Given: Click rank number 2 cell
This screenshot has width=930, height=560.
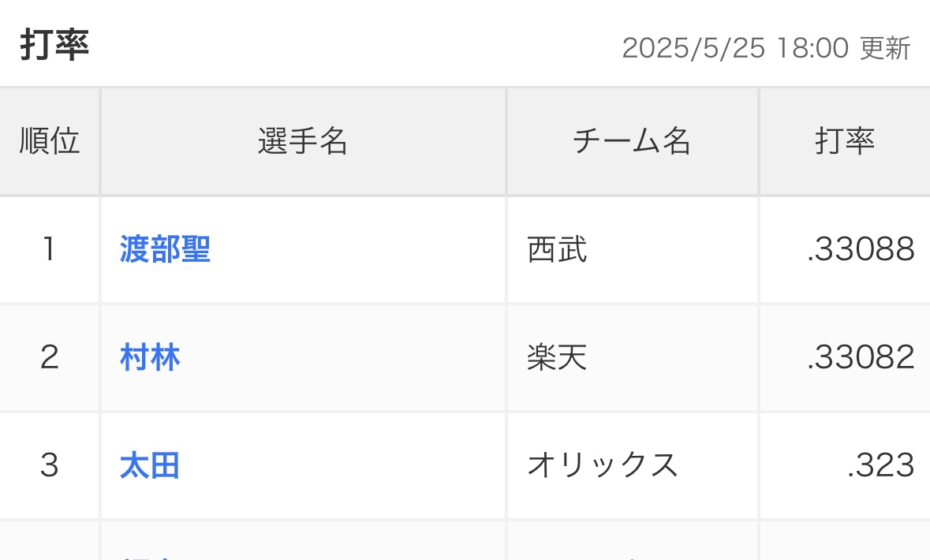Looking at the screenshot, I should coord(50,358).
